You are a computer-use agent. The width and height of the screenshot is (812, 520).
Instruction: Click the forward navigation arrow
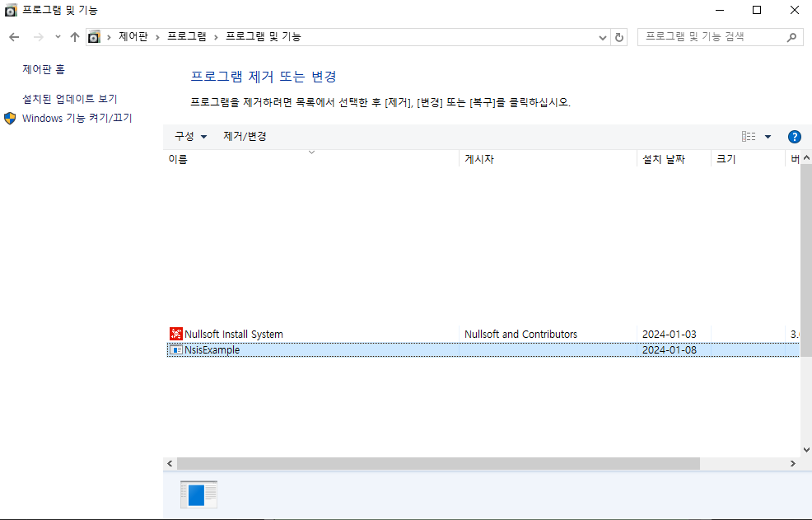click(39, 37)
